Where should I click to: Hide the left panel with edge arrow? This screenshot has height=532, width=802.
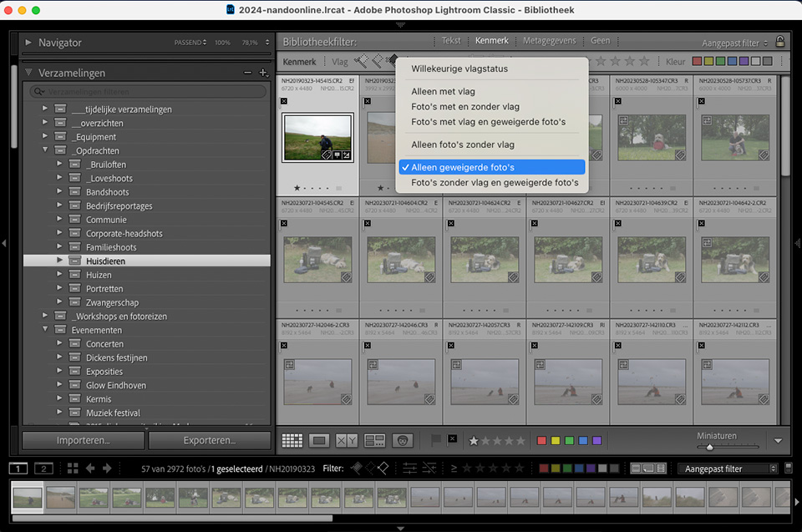[x=4, y=244]
